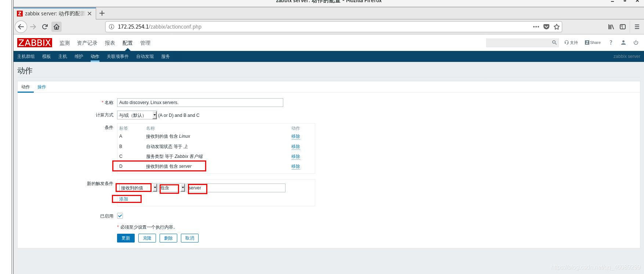Show site information icon in address bar
644x274 pixels.
click(112, 27)
